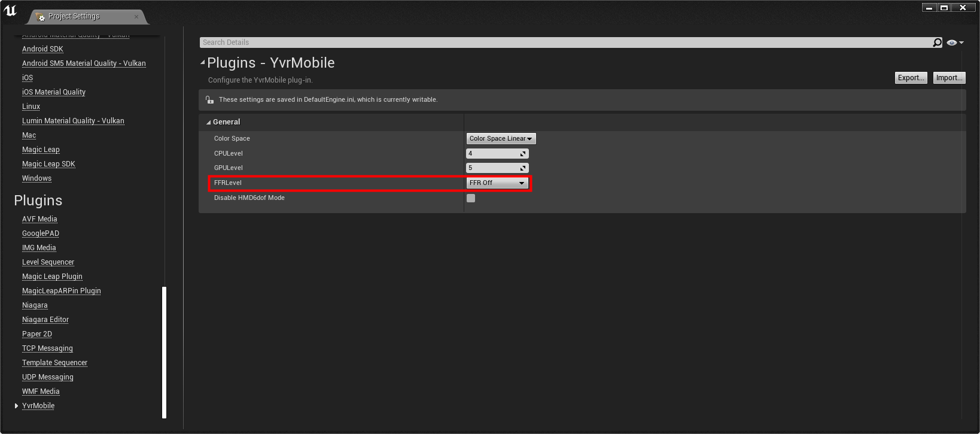Toggle the Disable HMD6dof Mode checkbox
This screenshot has width=980, height=434.
tap(471, 198)
